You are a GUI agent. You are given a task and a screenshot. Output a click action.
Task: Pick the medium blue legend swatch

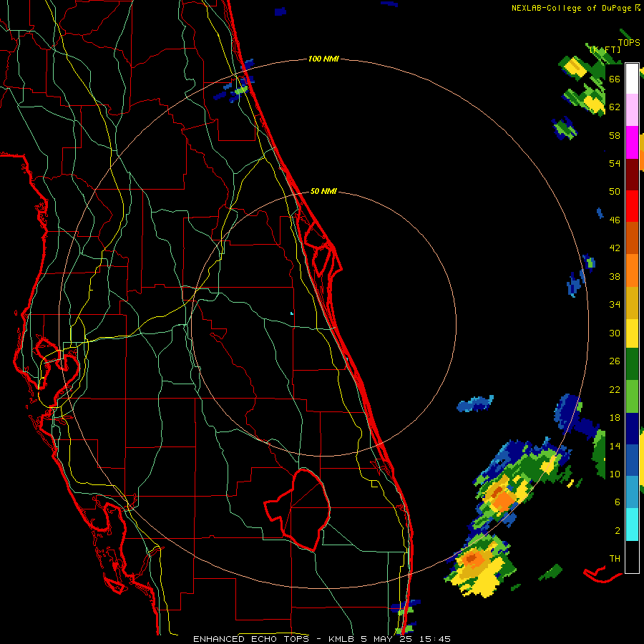[632, 460]
